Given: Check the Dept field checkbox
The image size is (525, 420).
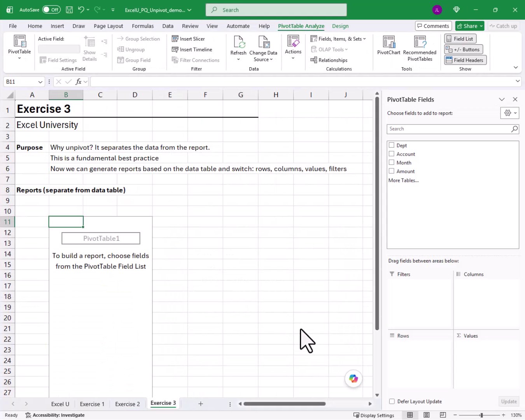Looking at the screenshot, I should (x=392, y=145).
